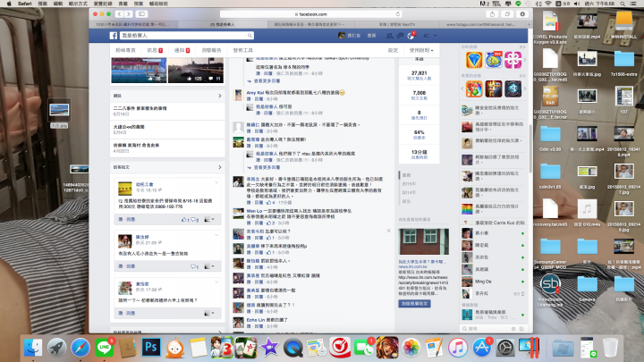Open the photo thumbnail with 125 likes
This screenshot has width=644, height=362.
pos(196,71)
